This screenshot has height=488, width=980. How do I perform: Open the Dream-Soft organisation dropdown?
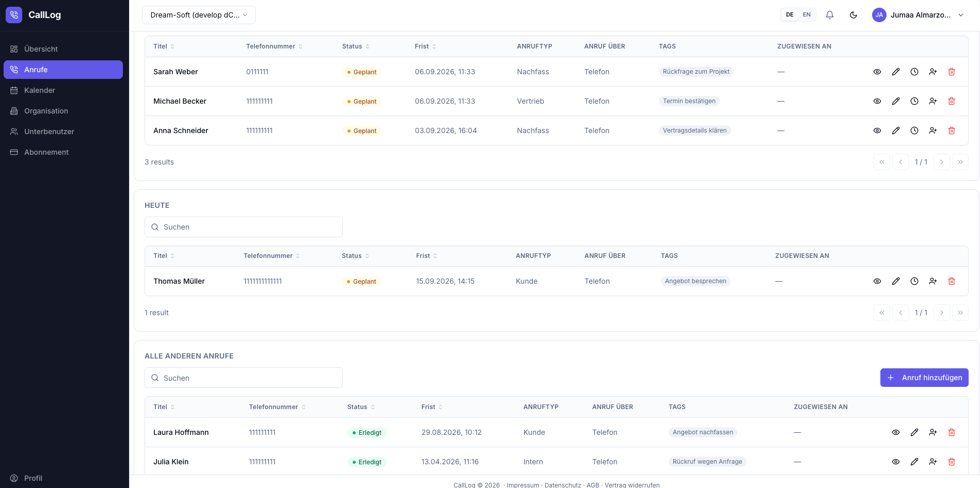pos(199,15)
